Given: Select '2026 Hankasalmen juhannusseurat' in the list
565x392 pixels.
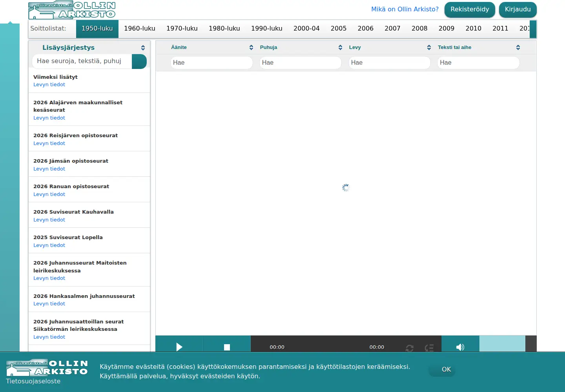Looking at the screenshot, I should [x=84, y=296].
